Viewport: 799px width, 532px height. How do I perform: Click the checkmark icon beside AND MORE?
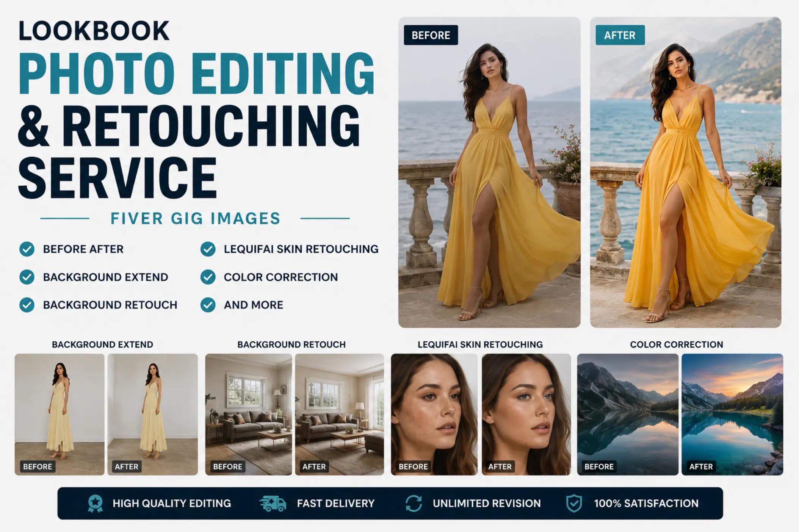pyautogui.click(x=208, y=305)
